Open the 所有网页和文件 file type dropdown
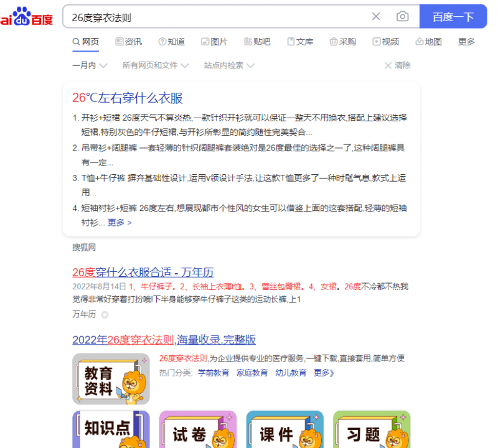 [x=150, y=65]
